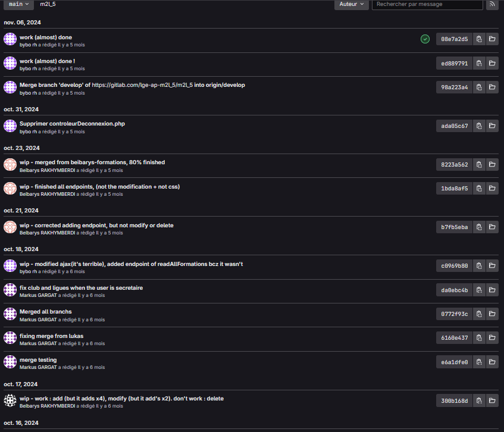Browse files at commit ed889791

pos(492,63)
